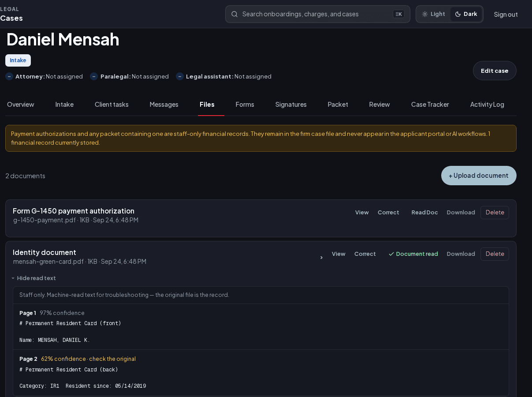
Task: Open the Packet tab
Action: tap(338, 105)
